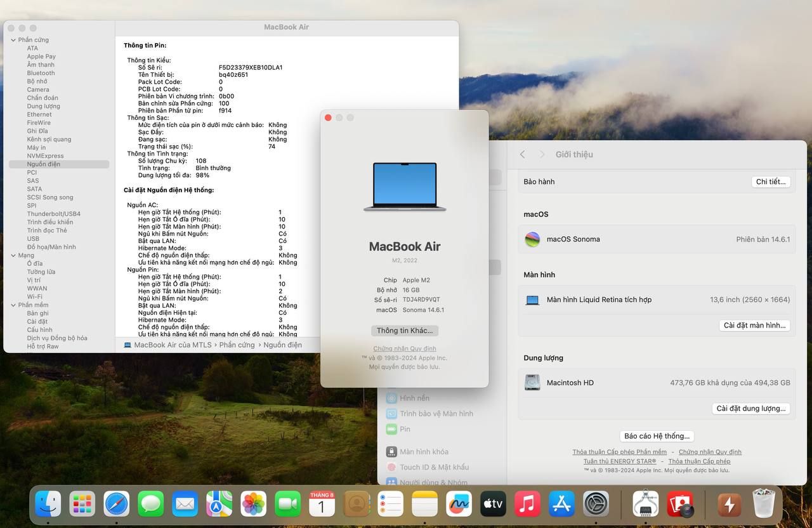812x528 pixels.
Task: Open Chứng nhận Quy định in About window
Action: tap(405, 348)
